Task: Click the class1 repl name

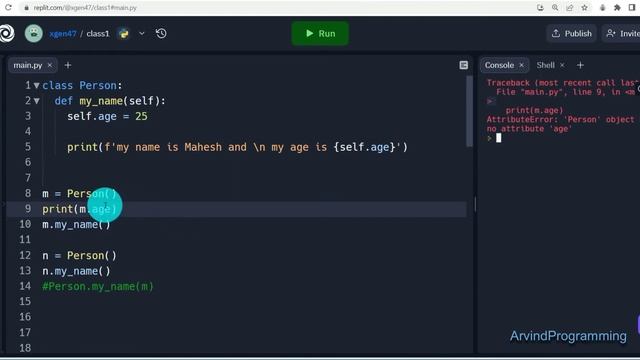Action: (x=98, y=33)
